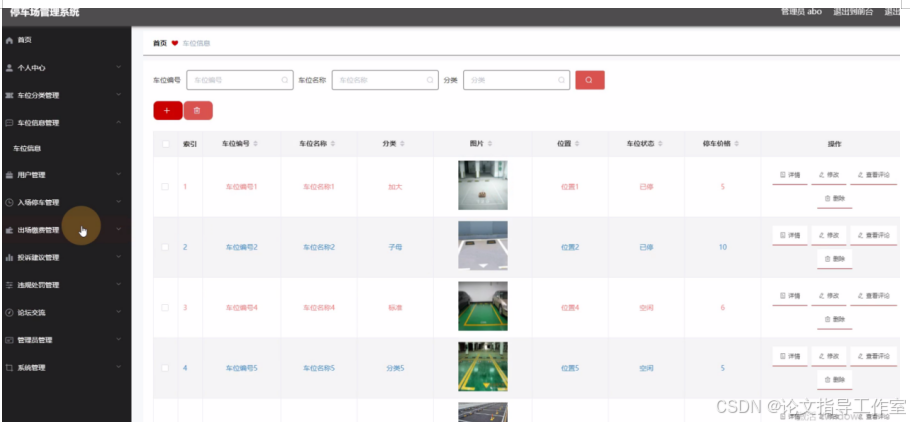This screenshot has height=422, width=910.
Task: Expand 个人中心 using its chevron
Action: tap(118, 67)
